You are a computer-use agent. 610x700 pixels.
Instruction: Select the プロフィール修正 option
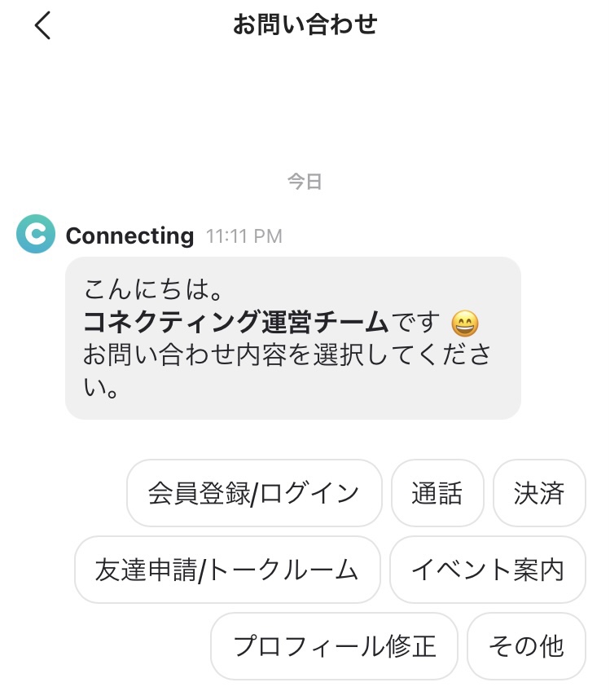pyautogui.click(x=334, y=646)
